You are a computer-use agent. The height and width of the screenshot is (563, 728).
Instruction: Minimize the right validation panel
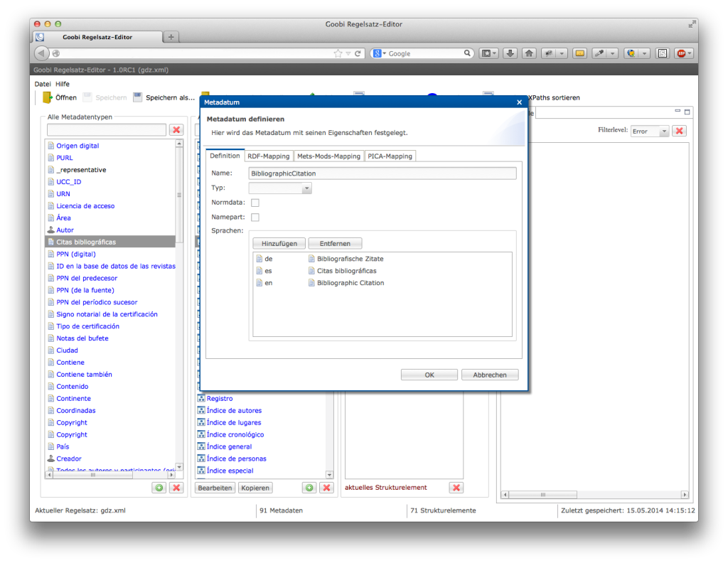pyautogui.click(x=678, y=111)
